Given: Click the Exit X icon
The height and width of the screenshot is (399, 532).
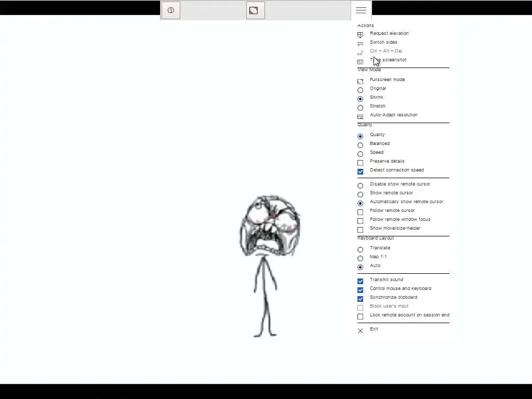Looking at the screenshot, I should point(361,331).
